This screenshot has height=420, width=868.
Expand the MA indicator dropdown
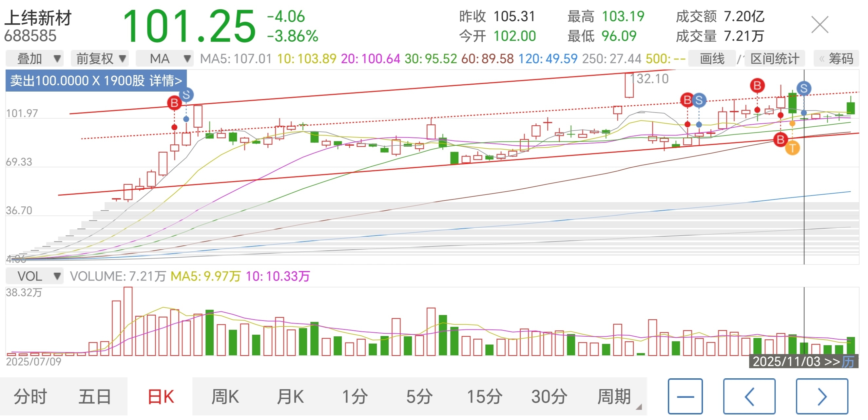coord(165,59)
